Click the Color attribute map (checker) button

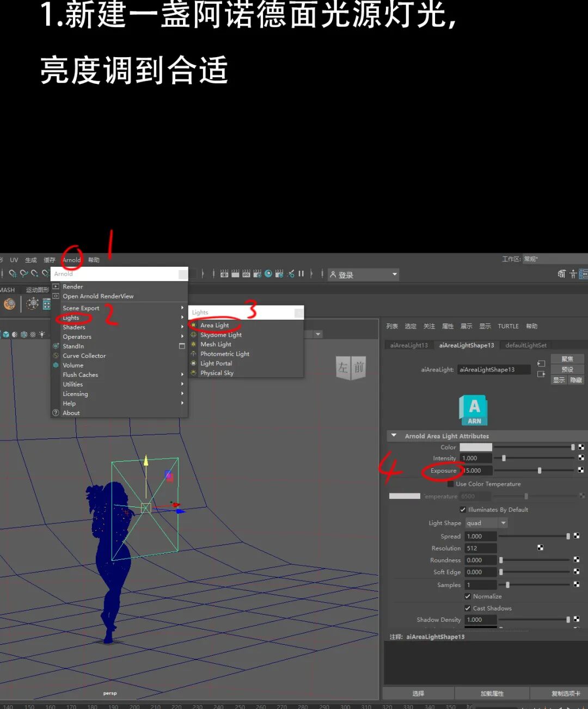click(581, 447)
